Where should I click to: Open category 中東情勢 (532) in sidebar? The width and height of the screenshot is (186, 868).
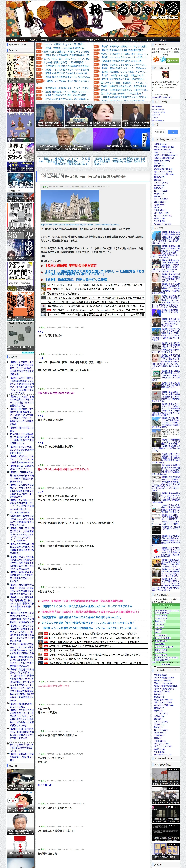click(160, 144)
